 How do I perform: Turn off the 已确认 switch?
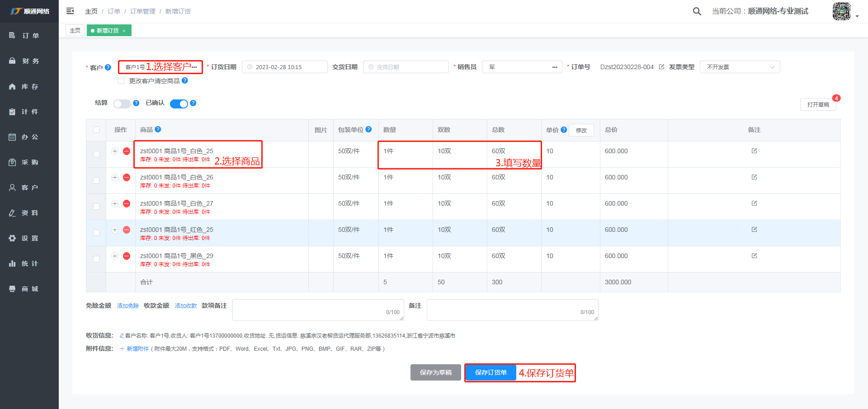(x=179, y=104)
